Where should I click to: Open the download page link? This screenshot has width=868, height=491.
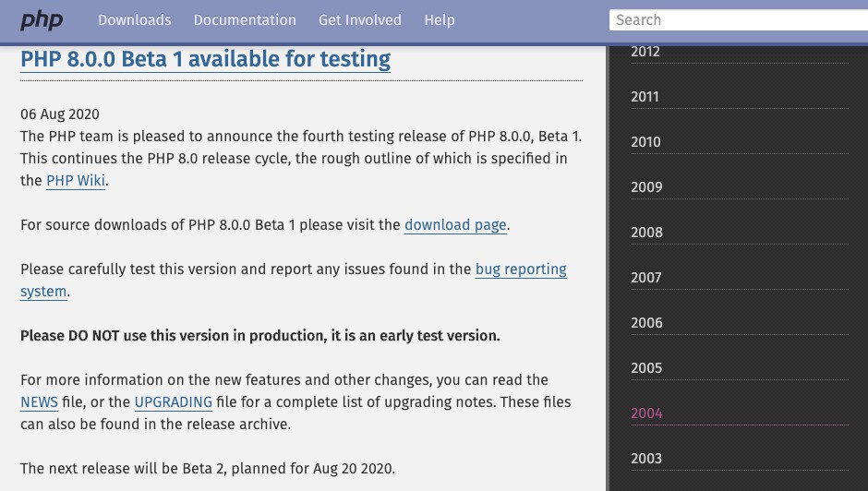(455, 225)
